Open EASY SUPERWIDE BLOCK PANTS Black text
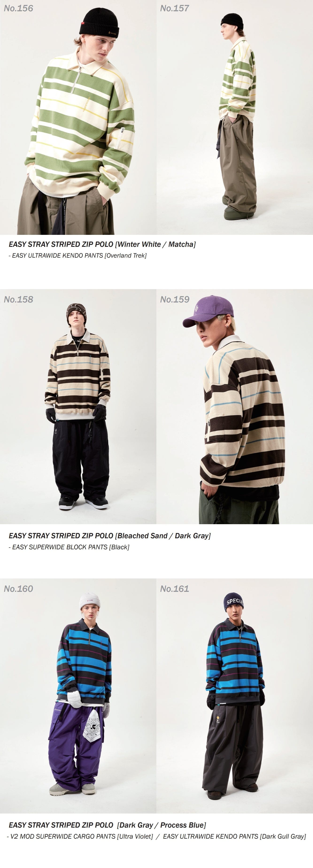This screenshot has height=868, width=313. pyautogui.click(x=69, y=547)
